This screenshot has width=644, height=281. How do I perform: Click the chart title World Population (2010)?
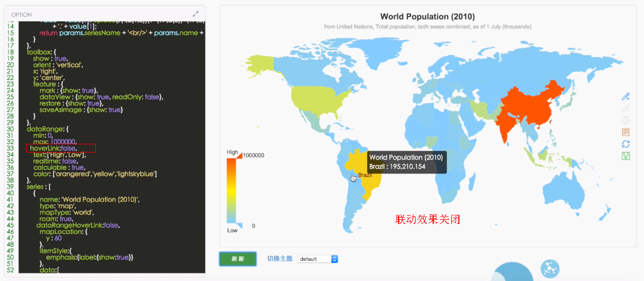428,17
